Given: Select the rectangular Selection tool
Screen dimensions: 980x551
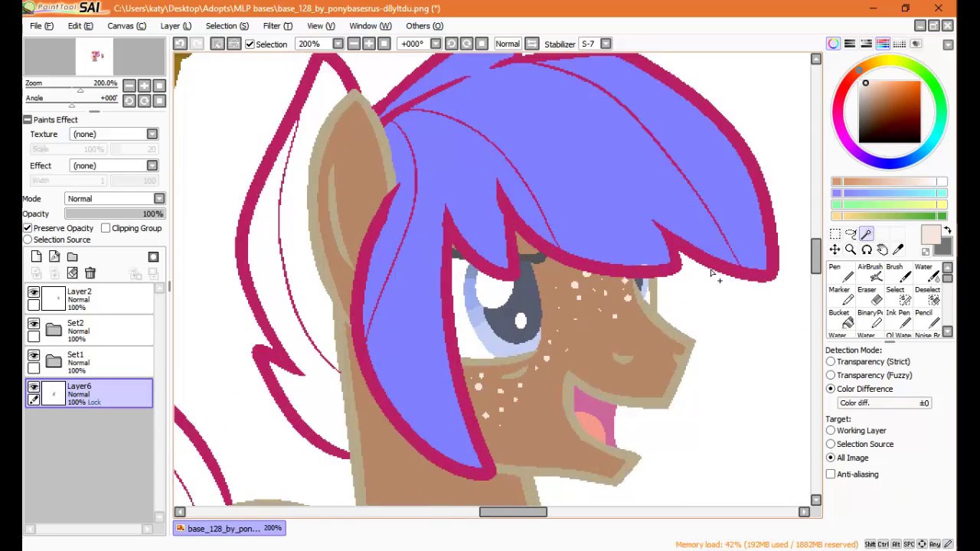Looking at the screenshot, I should coord(835,234).
